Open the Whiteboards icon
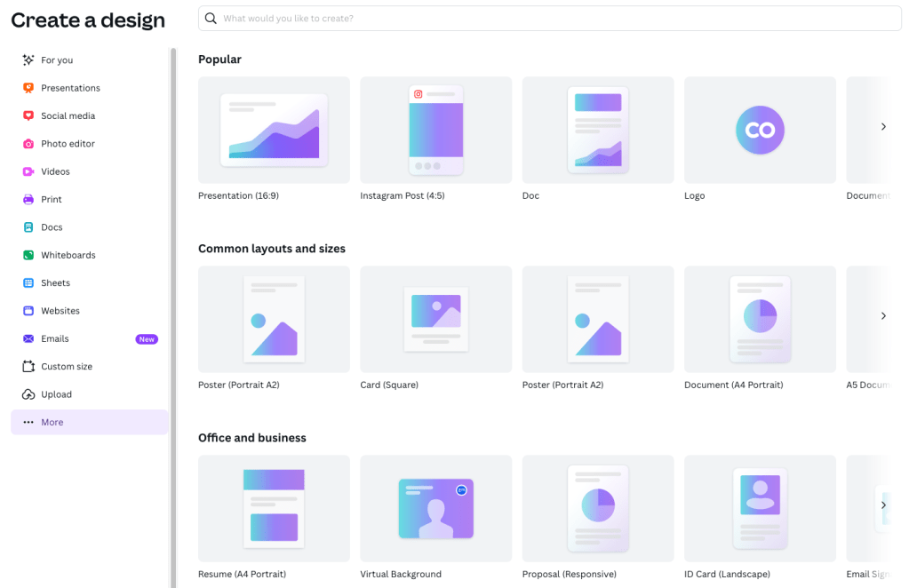Viewport: 909px width, 588px height. click(28, 255)
